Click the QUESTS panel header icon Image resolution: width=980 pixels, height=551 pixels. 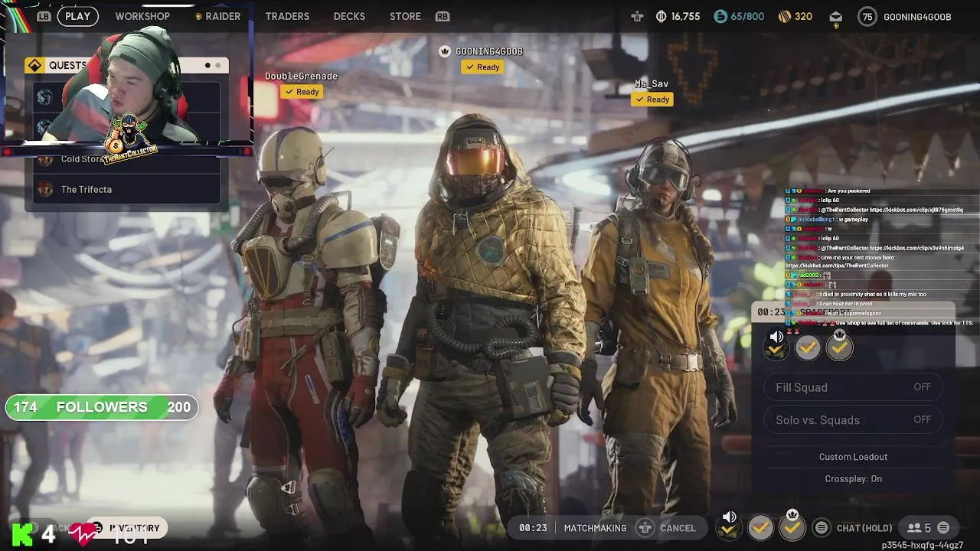tap(34, 66)
